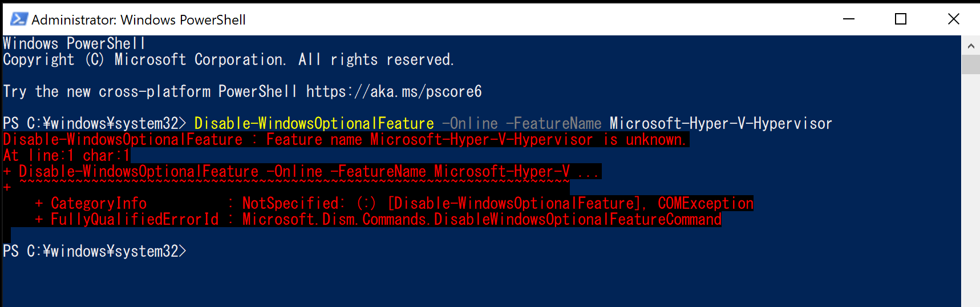This screenshot has width=980, height=307.
Task: Click the Copyright Microsoft Corporation line
Action: [229, 59]
